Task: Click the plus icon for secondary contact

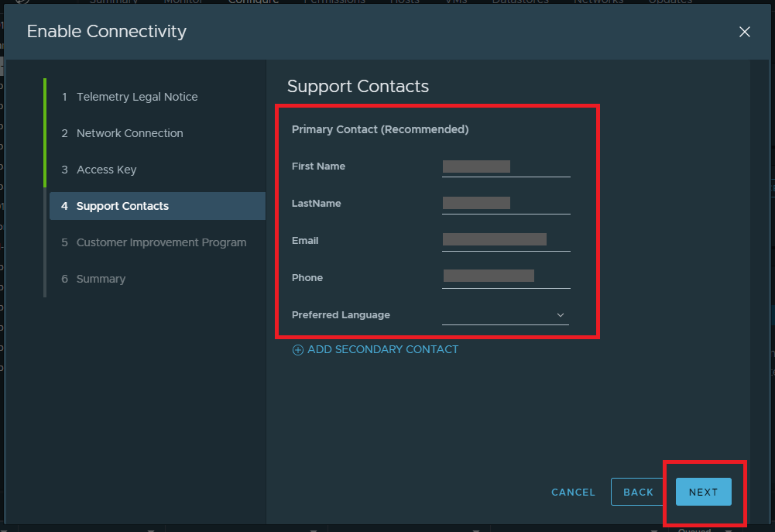Action: pos(298,350)
